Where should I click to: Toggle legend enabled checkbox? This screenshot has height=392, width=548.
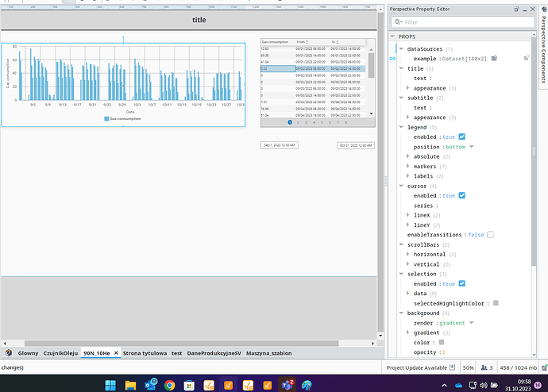coord(461,136)
